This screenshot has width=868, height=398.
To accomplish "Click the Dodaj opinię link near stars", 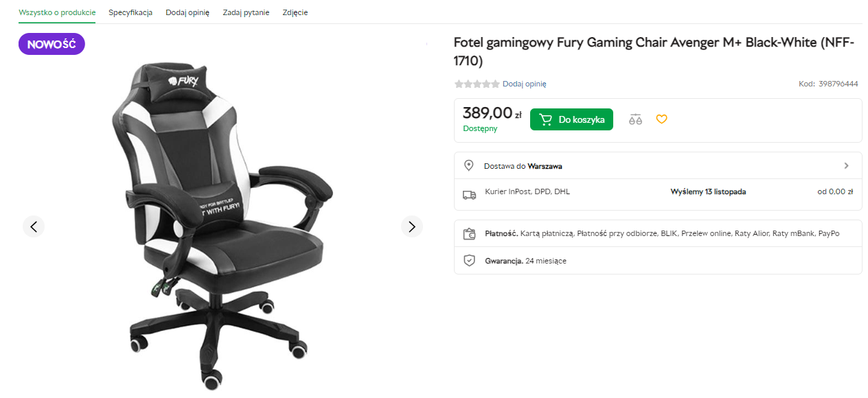I will [x=525, y=84].
